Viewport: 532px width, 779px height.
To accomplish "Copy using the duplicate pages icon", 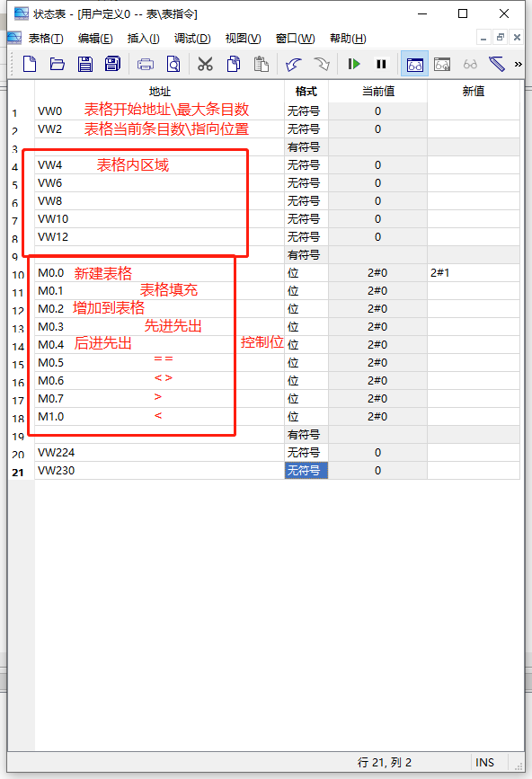I will click(x=234, y=64).
